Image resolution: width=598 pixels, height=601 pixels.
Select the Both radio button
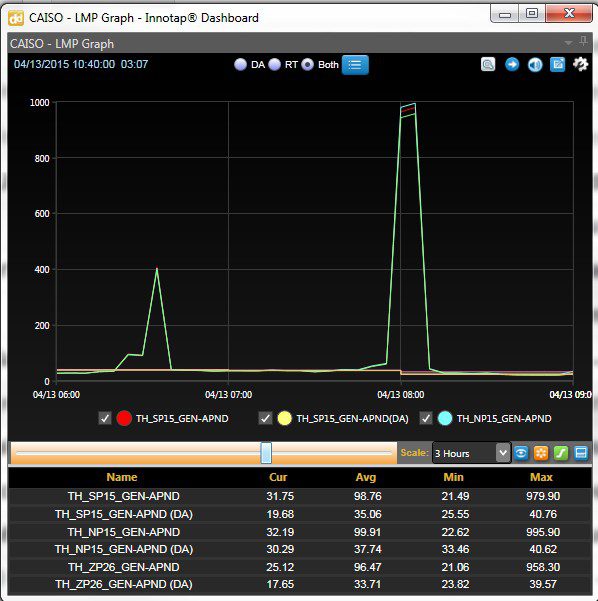pos(307,64)
